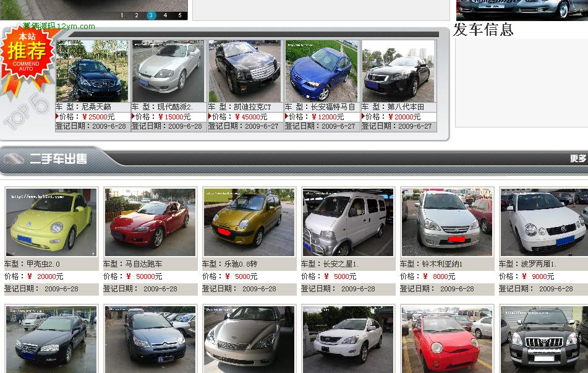The image size is (588, 373).
Task: Click the 登记日期 2009-6-28 under 马自达跑车
Action: [x=140, y=289]
